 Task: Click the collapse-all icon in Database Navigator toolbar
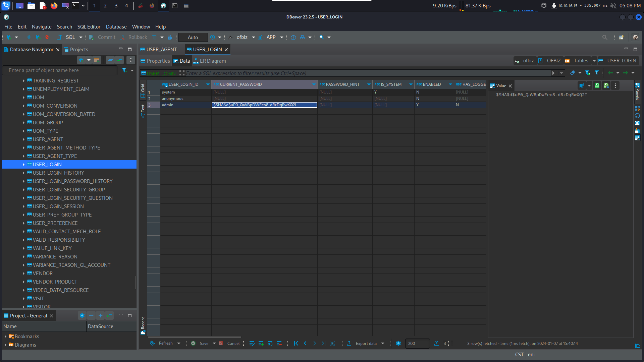tap(110, 60)
